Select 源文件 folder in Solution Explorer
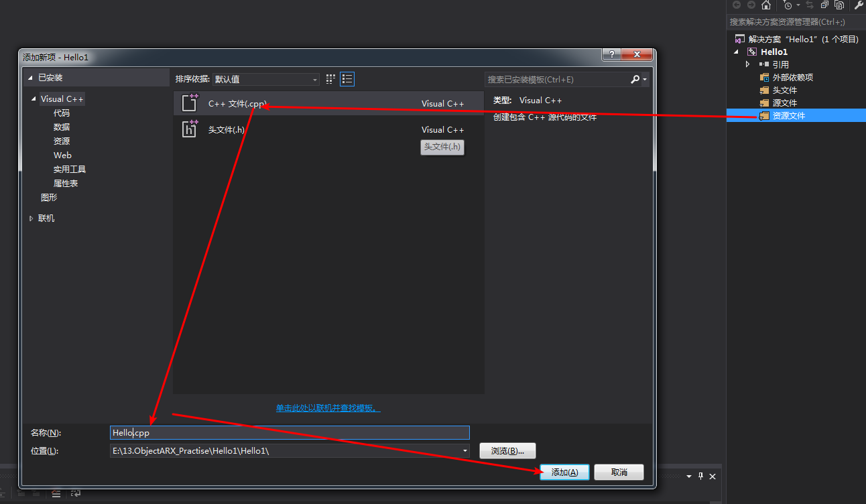Viewport: 866px width, 504px height. [784, 103]
